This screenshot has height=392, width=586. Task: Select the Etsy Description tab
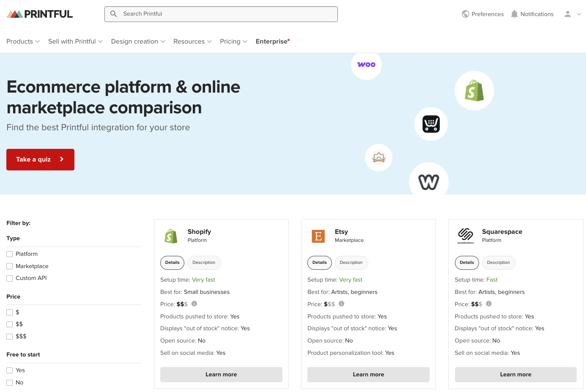coord(351,263)
